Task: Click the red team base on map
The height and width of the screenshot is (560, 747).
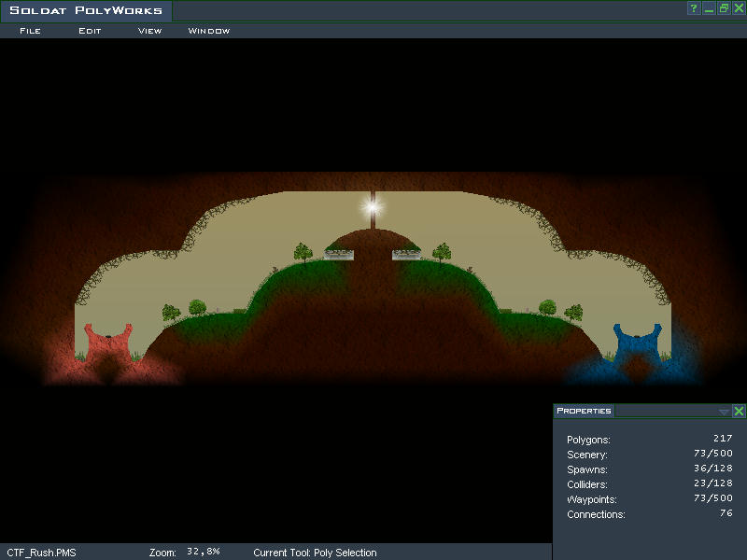Action: tap(107, 342)
